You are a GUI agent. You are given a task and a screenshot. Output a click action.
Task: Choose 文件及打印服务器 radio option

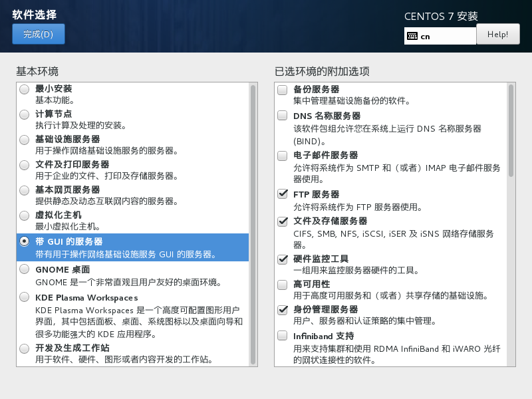click(x=24, y=165)
